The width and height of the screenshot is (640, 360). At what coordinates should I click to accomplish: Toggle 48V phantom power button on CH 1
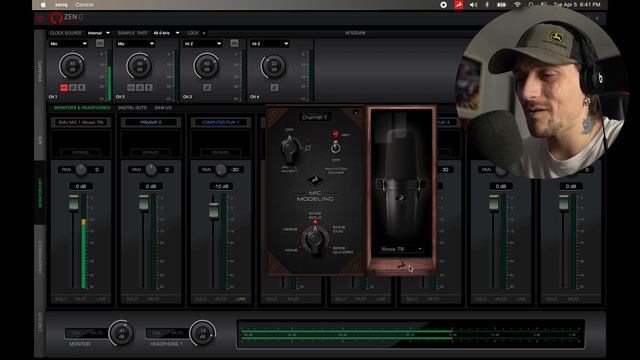(64, 88)
